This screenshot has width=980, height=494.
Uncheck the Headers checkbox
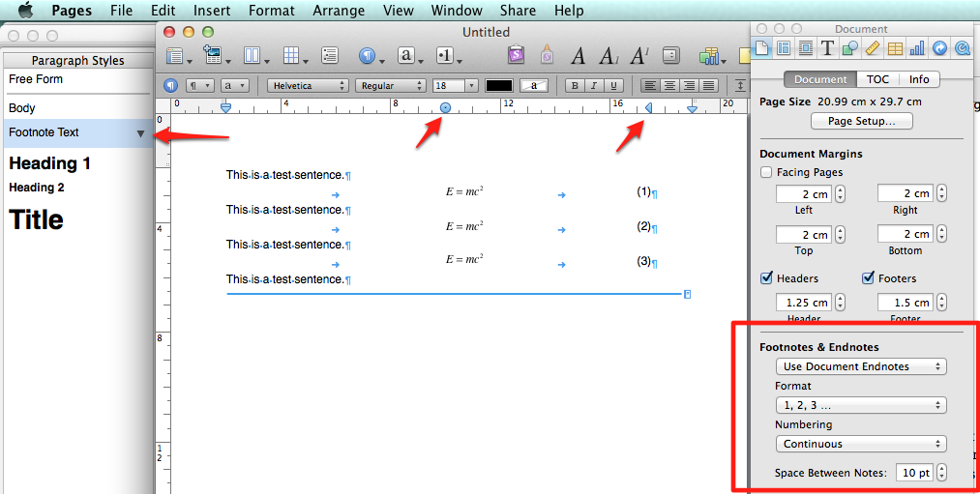pos(766,277)
